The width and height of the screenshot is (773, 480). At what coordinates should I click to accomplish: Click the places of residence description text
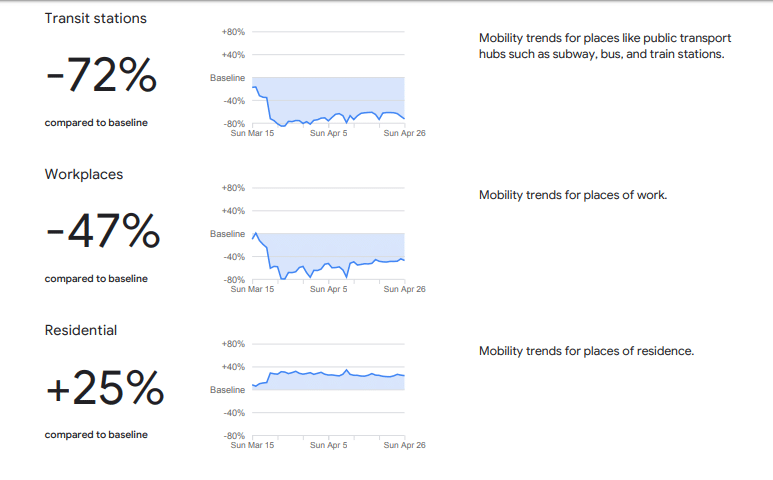tap(586, 351)
